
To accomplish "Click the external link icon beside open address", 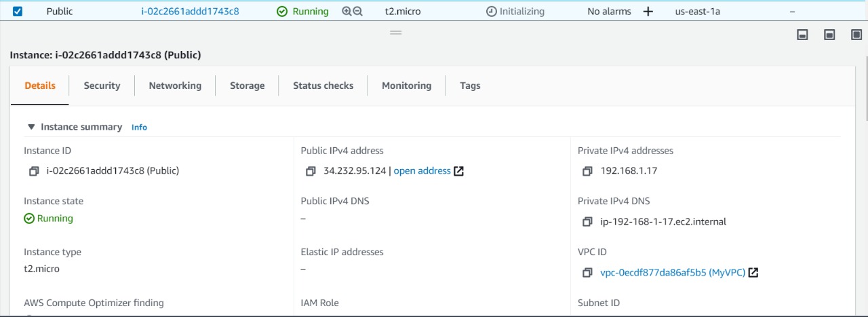I will (x=459, y=171).
